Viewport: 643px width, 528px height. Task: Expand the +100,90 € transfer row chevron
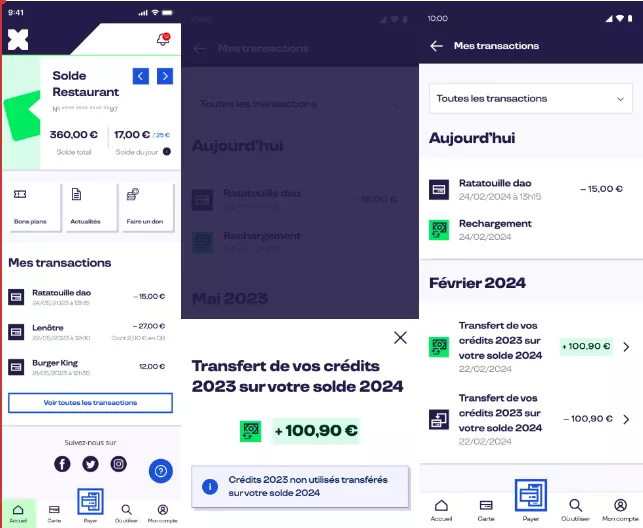pos(626,347)
